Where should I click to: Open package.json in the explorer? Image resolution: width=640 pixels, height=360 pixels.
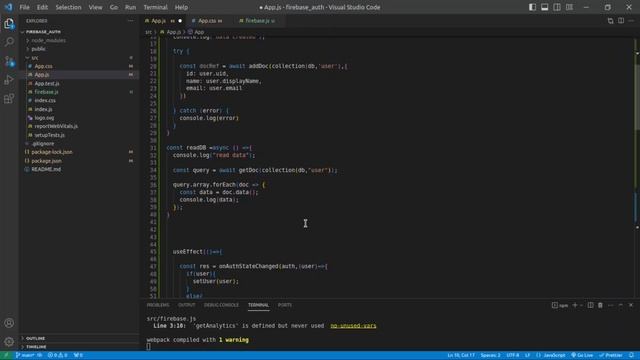point(79,161)
